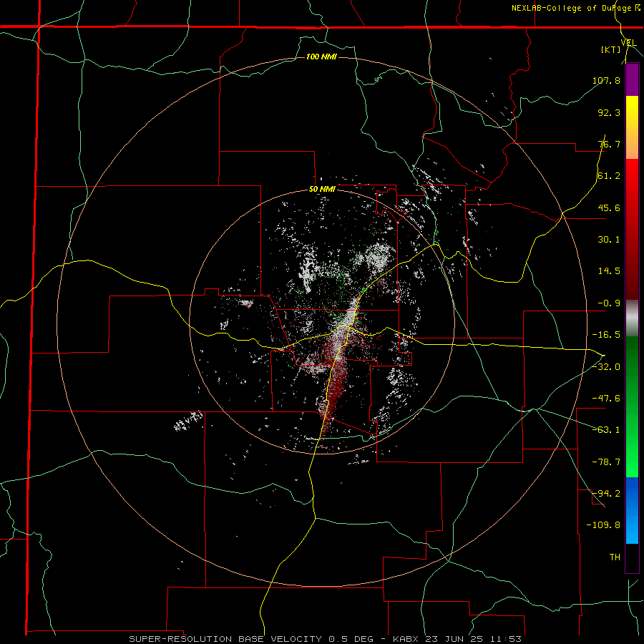This screenshot has width=644, height=644.
Task: Click the VEL legend title
Action: (629, 43)
